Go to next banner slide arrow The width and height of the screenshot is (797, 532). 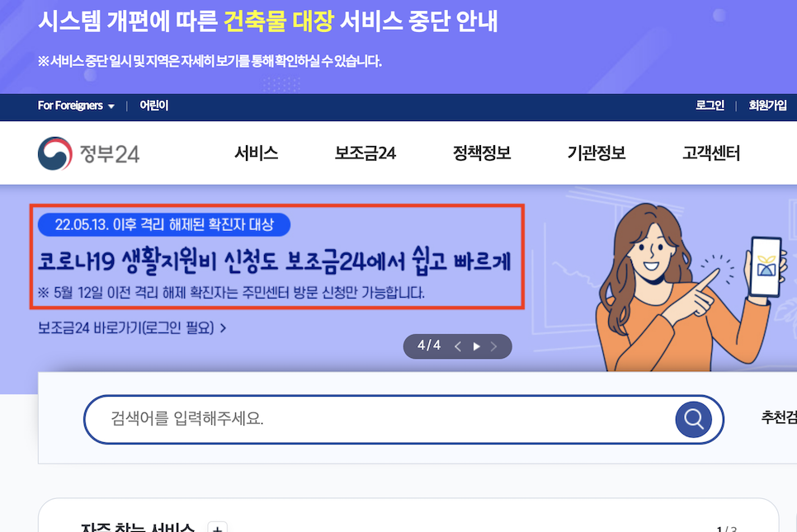click(493, 346)
